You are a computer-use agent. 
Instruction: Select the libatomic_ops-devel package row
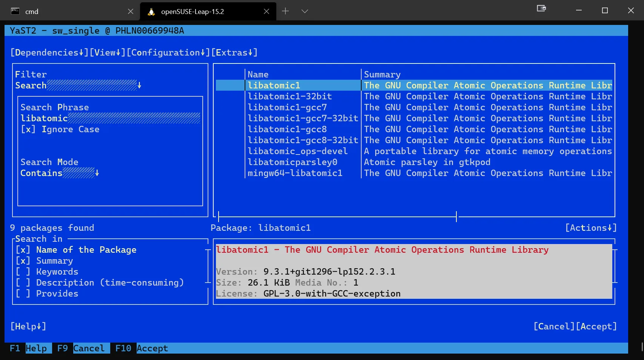point(297,151)
